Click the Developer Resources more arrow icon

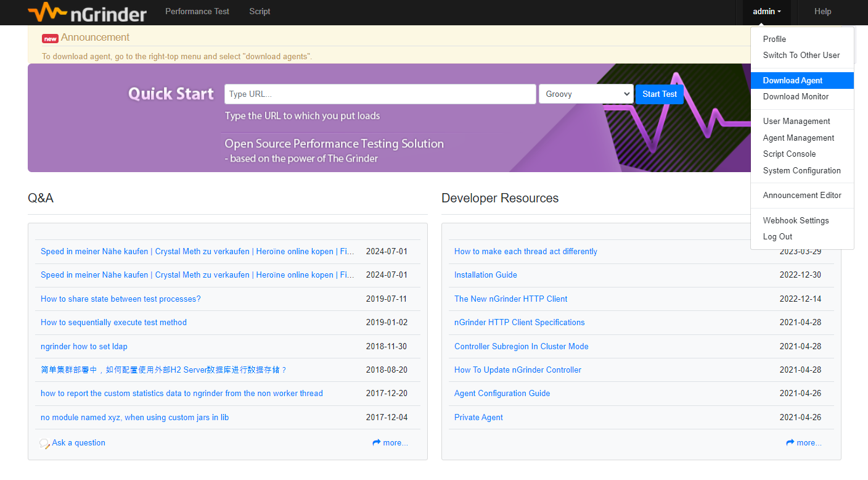pyautogui.click(x=790, y=442)
